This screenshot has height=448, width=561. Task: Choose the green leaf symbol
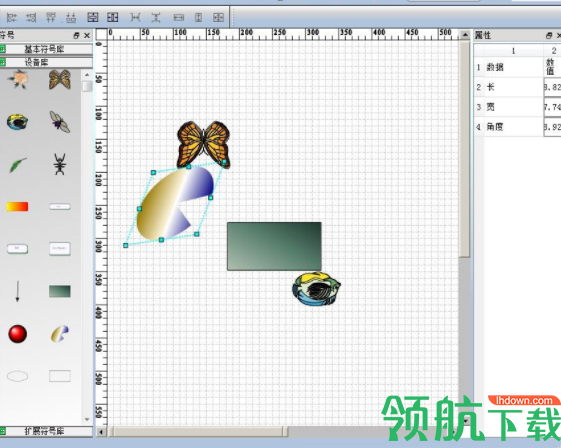point(18,165)
